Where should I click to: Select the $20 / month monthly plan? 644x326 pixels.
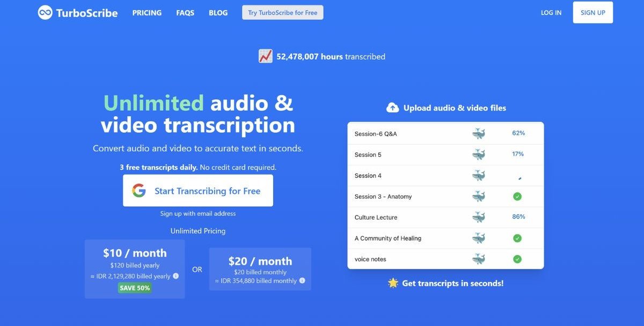[260, 269]
